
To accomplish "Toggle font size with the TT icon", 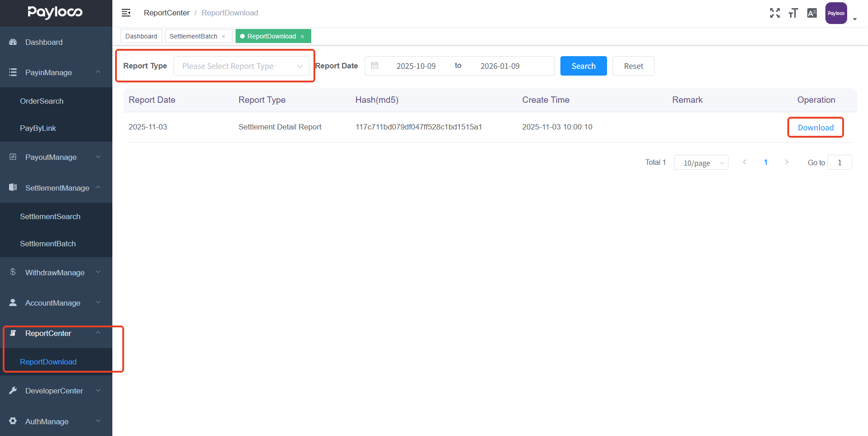I will tap(793, 13).
